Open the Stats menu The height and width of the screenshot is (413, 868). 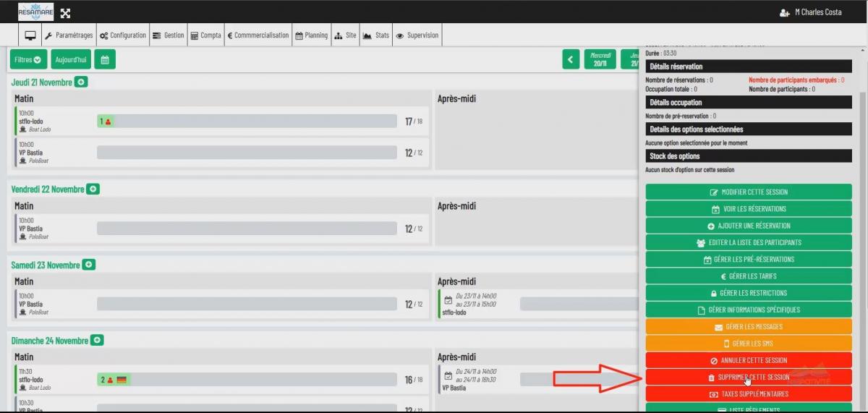(x=376, y=35)
